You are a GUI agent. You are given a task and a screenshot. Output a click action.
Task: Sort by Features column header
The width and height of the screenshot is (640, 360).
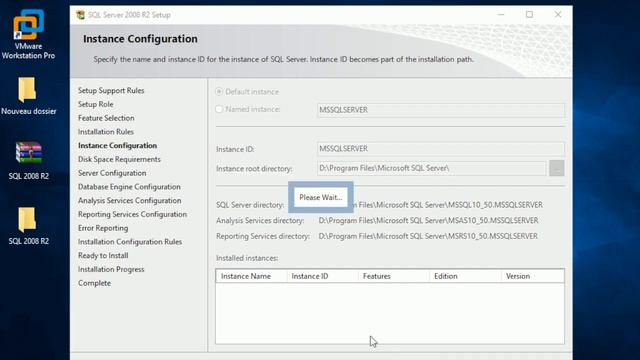point(393,276)
